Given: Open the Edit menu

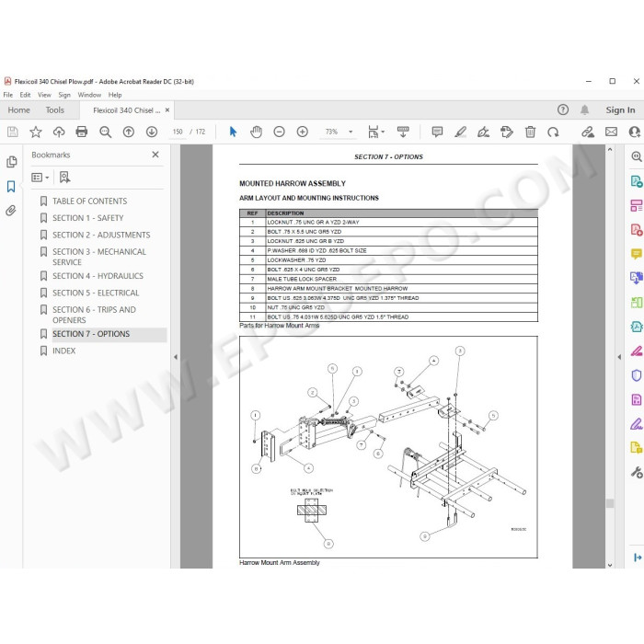Looking at the screenshot, I should tap(25, 95).
